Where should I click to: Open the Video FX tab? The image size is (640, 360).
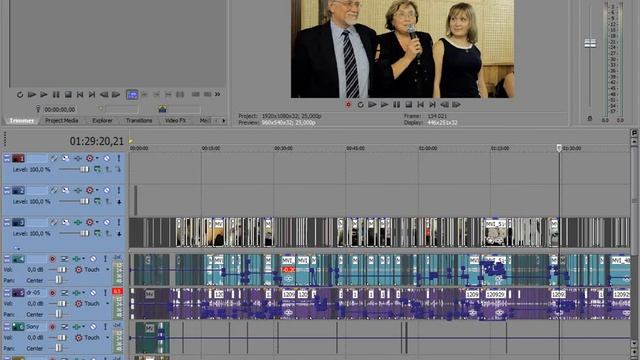tap(175, 121)
